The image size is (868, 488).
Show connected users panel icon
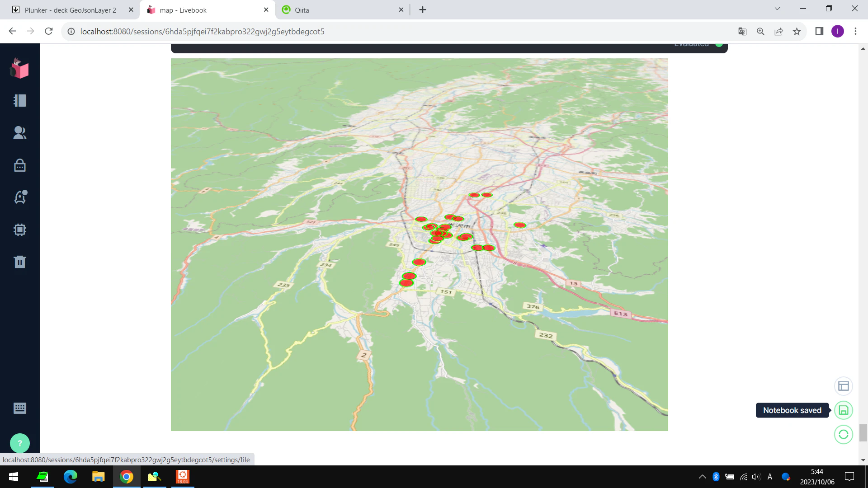tap(20, 132)
